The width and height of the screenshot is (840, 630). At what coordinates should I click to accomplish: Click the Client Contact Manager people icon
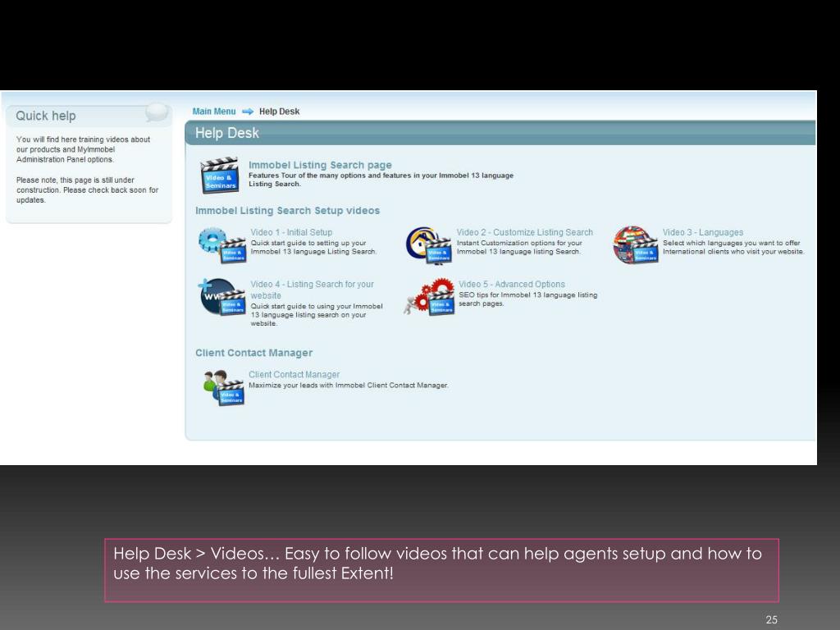click(223, 387)
